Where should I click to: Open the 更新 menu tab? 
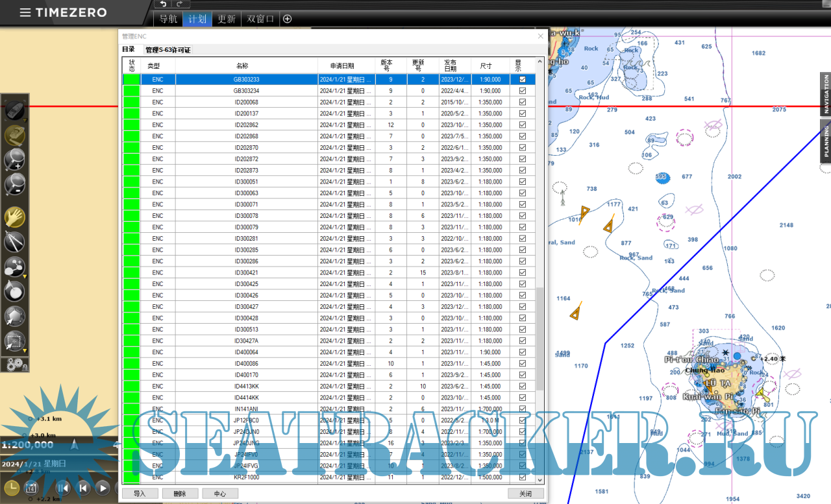pos(226,19)
